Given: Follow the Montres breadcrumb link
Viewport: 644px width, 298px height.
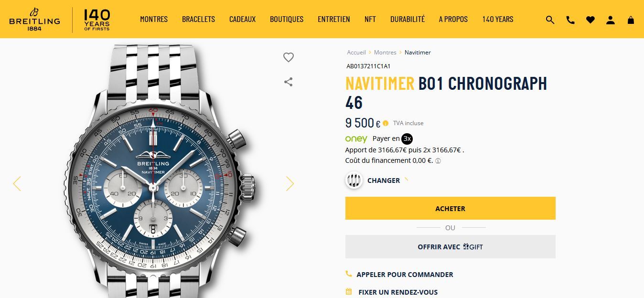Looking at the screenshot, I should [385, 53].
